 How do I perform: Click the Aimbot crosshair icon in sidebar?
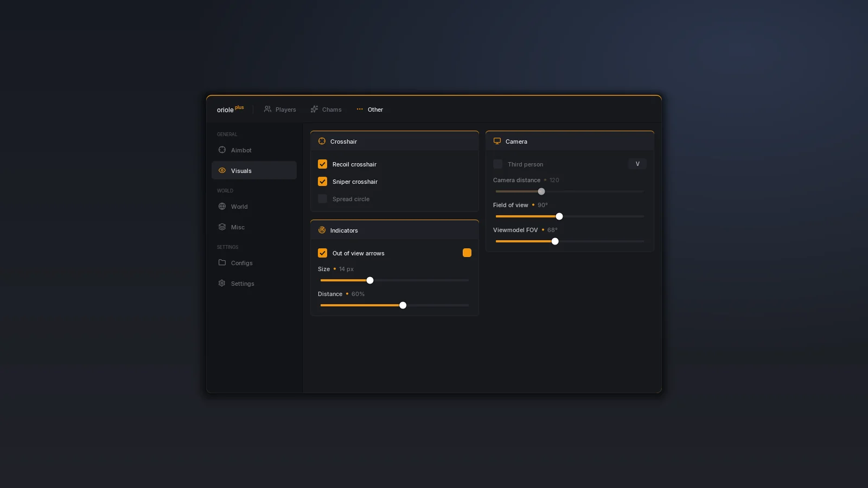tap(222, 150)
